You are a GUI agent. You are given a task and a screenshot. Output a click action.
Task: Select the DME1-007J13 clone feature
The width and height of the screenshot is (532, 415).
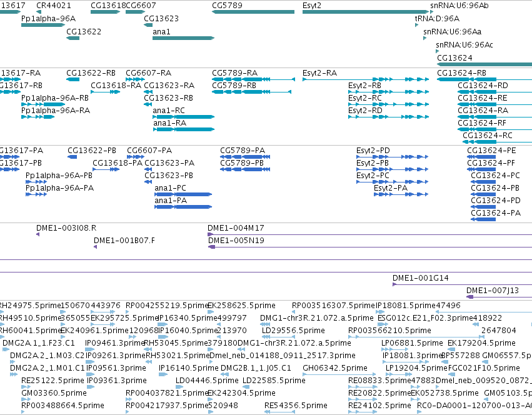tap(499, 297)
